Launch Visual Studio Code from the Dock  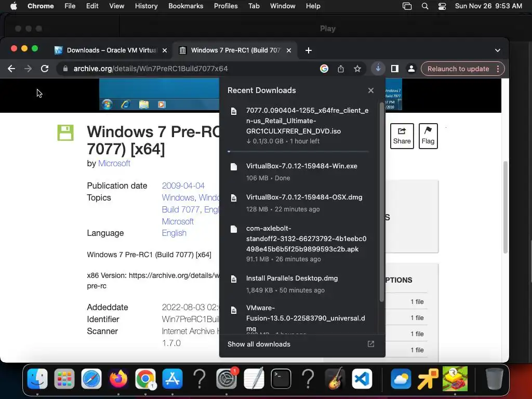[362, 379]
